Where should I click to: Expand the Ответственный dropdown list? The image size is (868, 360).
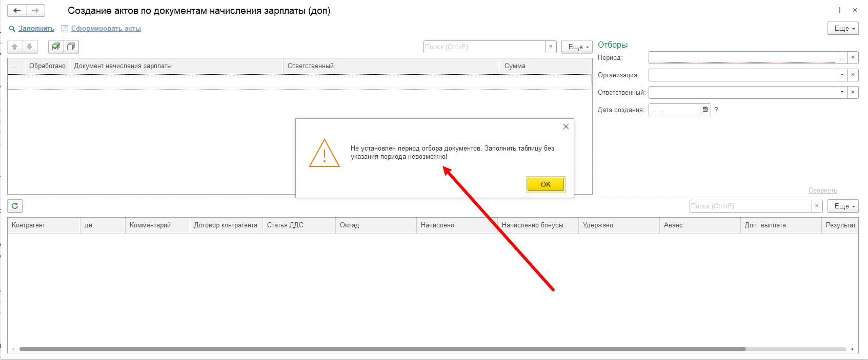tap(842, 93)
